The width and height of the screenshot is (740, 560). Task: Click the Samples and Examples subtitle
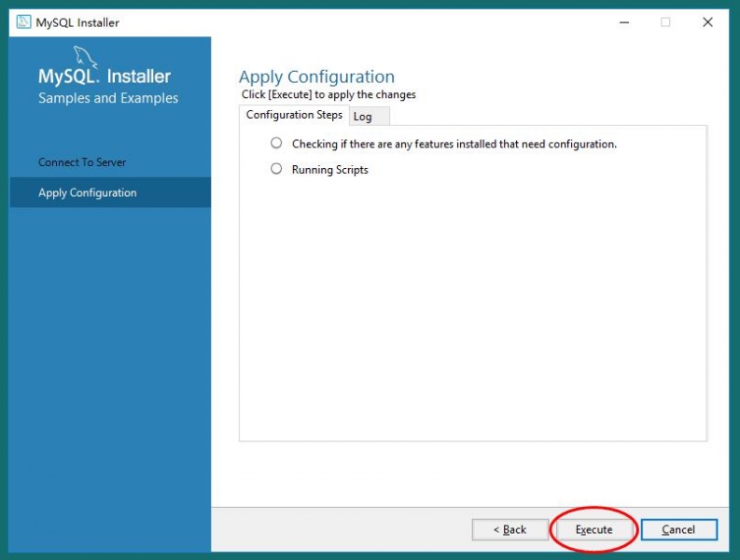pyautogui.click(x=108, y=98)
